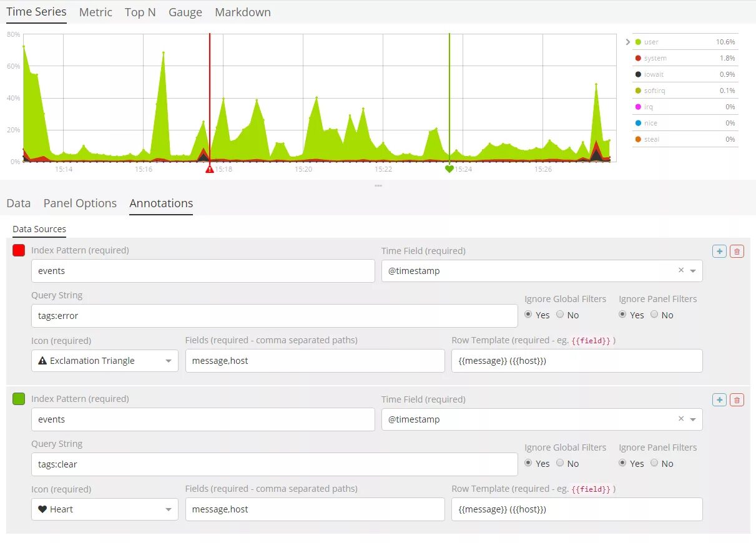Click the first events Index Pattern field

[203, 271]
